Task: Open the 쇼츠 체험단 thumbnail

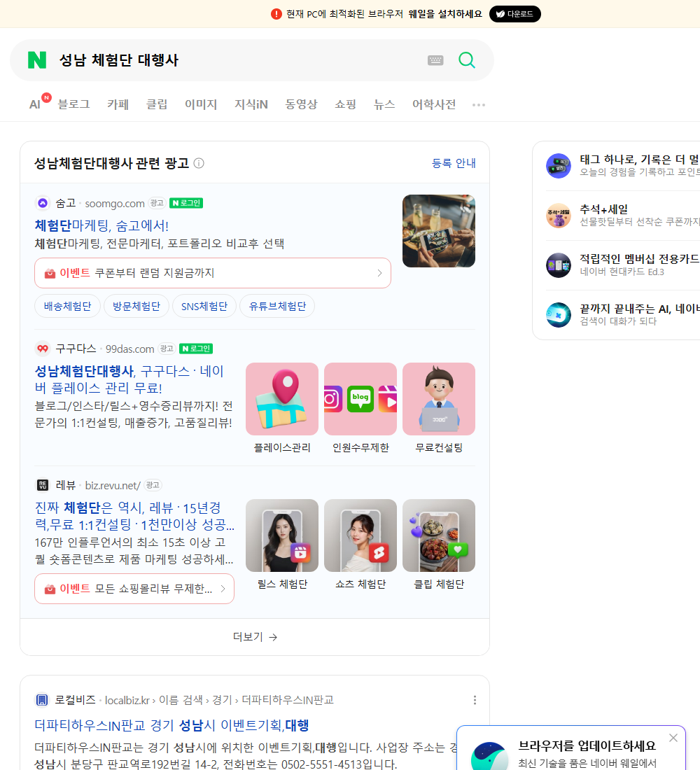Action: pos(360,535)
